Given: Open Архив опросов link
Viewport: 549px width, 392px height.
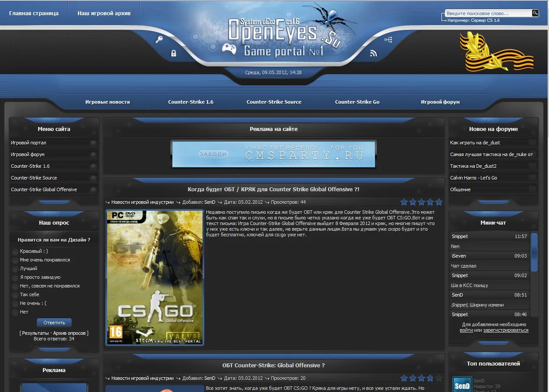Looking at the screenshot, I should 69,333.
